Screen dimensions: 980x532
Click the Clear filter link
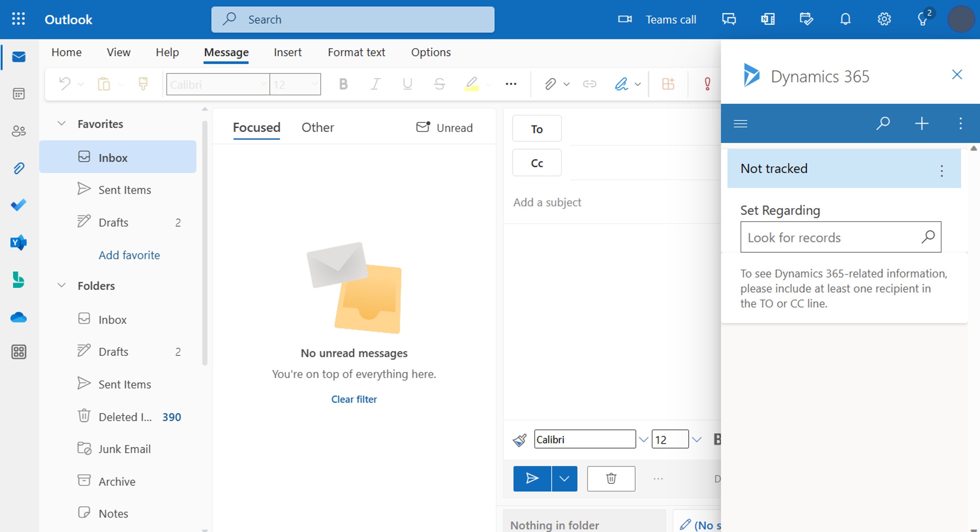353,399
